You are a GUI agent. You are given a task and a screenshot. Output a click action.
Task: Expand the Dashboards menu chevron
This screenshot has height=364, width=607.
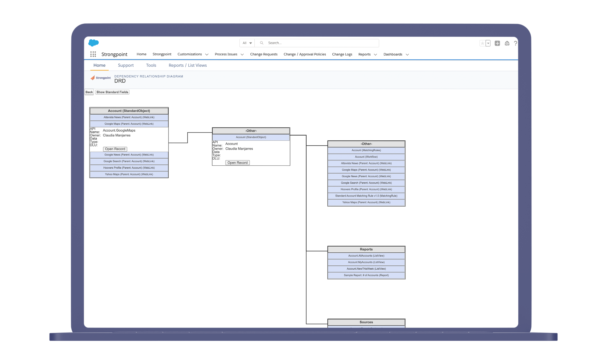coord(407,55)
